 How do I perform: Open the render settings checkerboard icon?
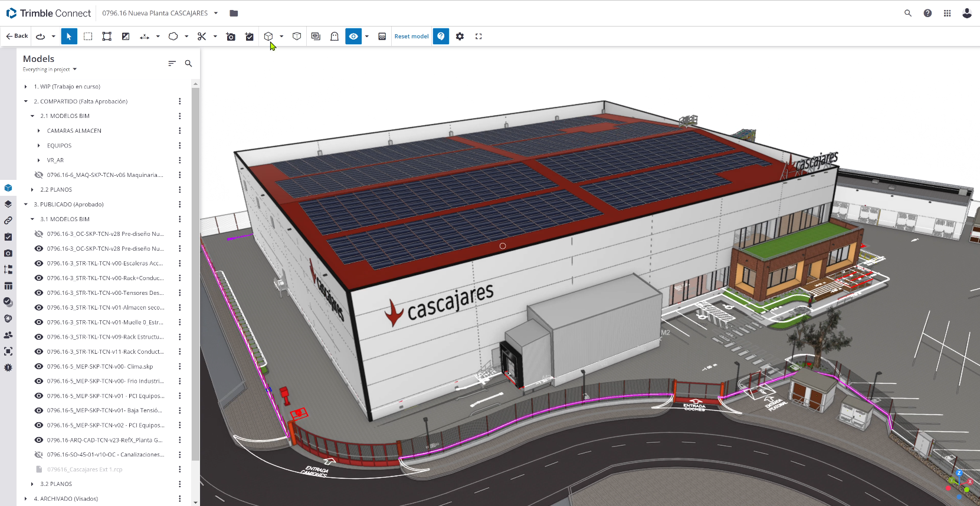[x=382, y=37]
